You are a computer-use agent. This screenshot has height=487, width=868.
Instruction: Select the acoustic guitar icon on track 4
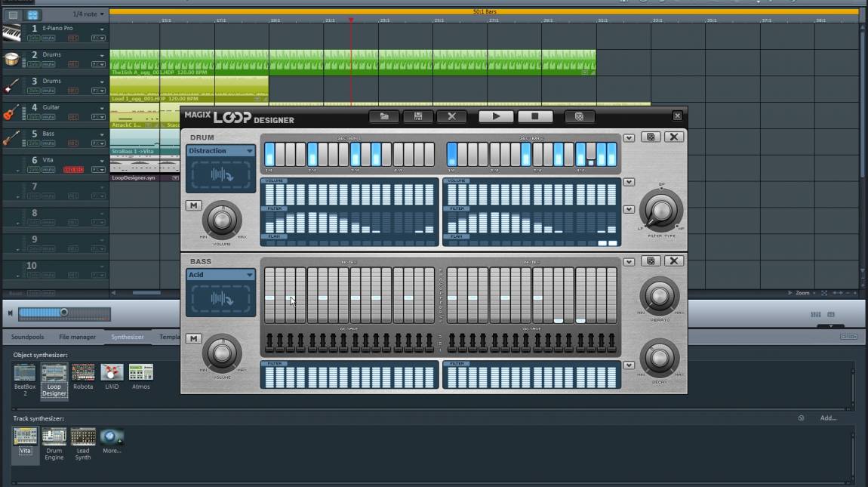tap(11, 112)
